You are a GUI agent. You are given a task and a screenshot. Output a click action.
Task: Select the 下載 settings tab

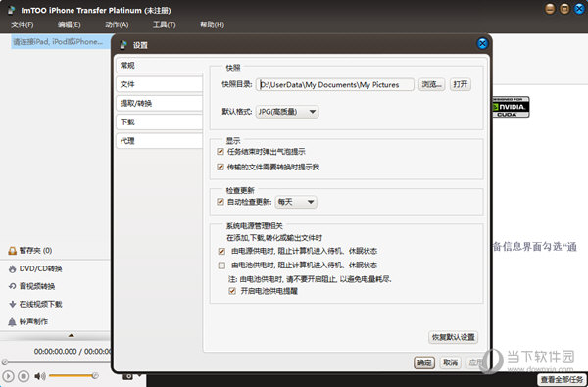click(160, 121)
